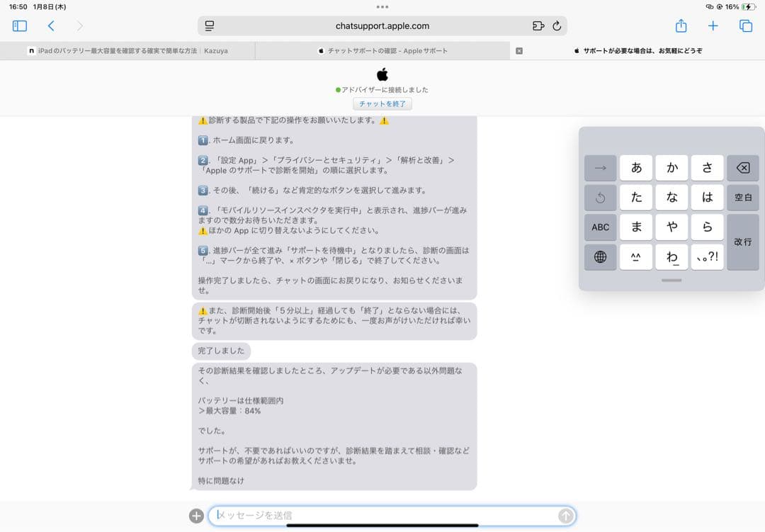Open the share sheet
Viewport: 765px width, 532px height.
point(681,26)
